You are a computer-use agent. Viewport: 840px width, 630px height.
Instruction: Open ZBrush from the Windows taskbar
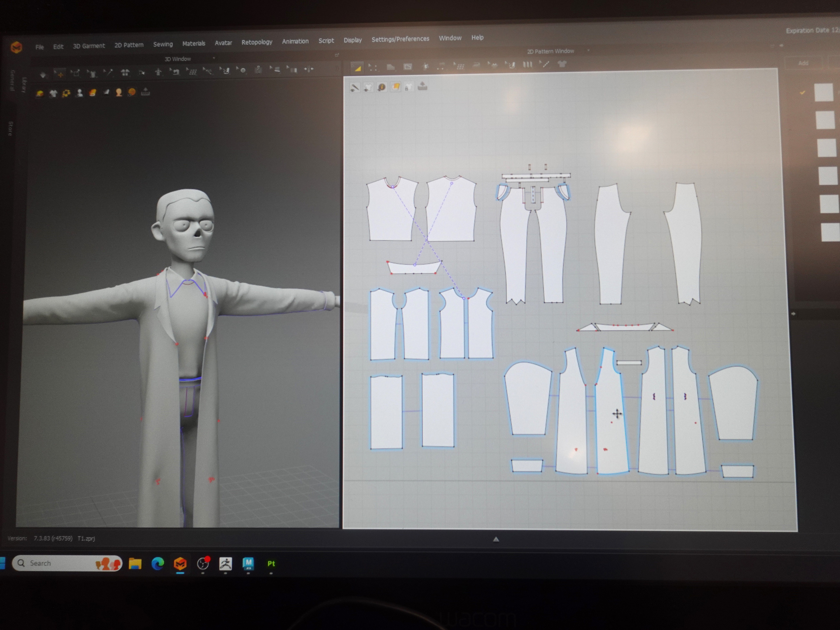coord(225,563)
